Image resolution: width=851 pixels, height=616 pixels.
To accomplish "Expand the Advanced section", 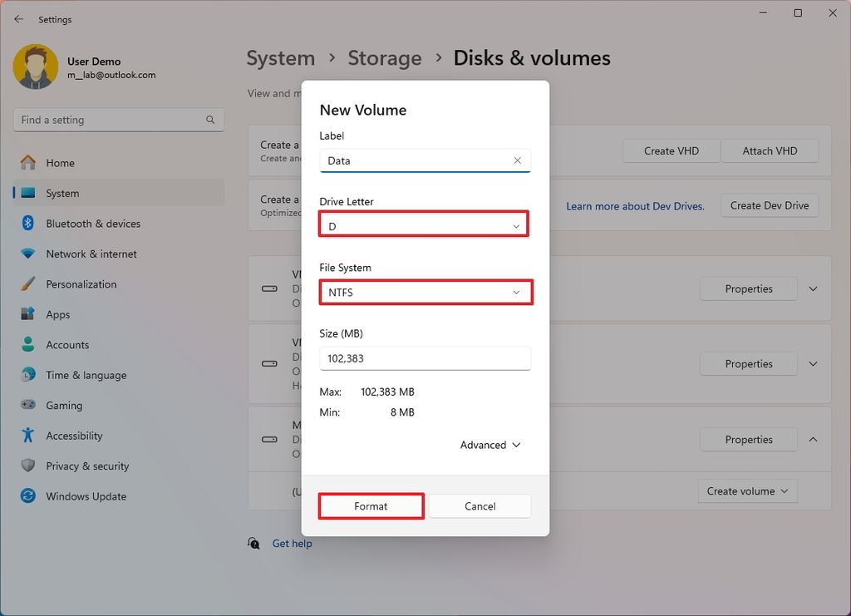I will 489,445.
